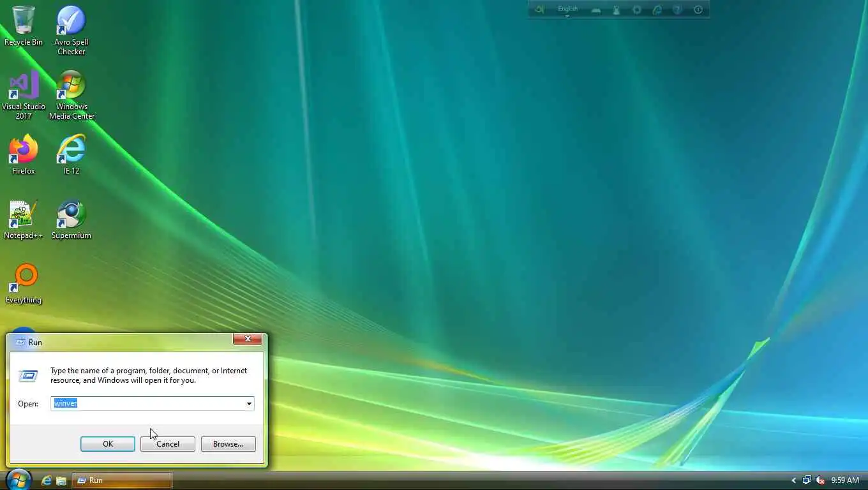Image resolution: width=868 pixels, height=490 pixels.
Task: Select the Everything search shortcut
Action: click(x=24, y=284)
